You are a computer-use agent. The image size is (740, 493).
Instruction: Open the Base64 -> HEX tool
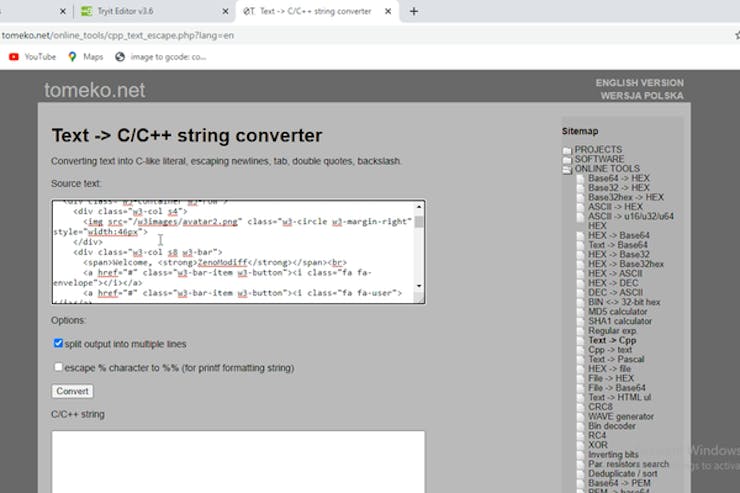click(619, 178)
